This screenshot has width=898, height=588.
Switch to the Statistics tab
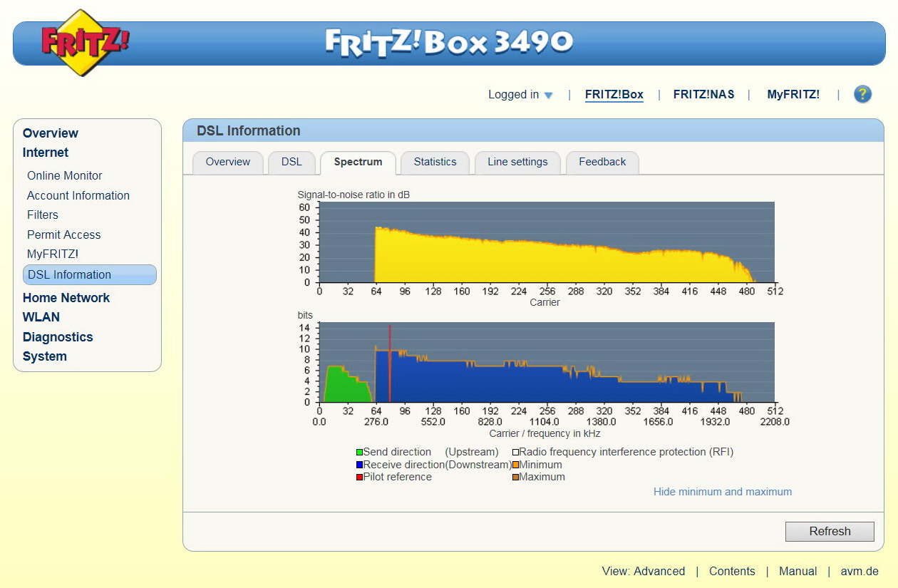(x=435, y=163)
